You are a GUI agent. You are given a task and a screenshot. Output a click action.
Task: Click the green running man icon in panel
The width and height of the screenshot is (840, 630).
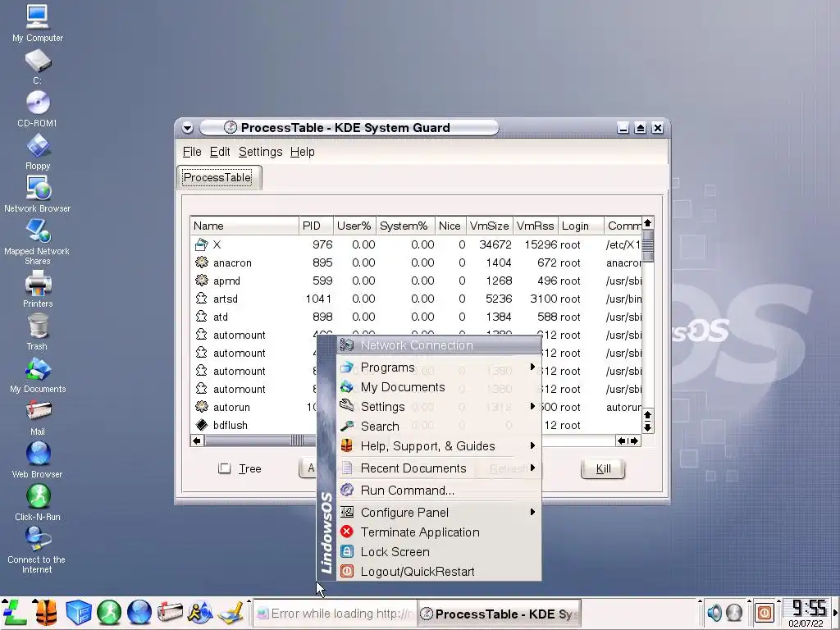(109, 612)
